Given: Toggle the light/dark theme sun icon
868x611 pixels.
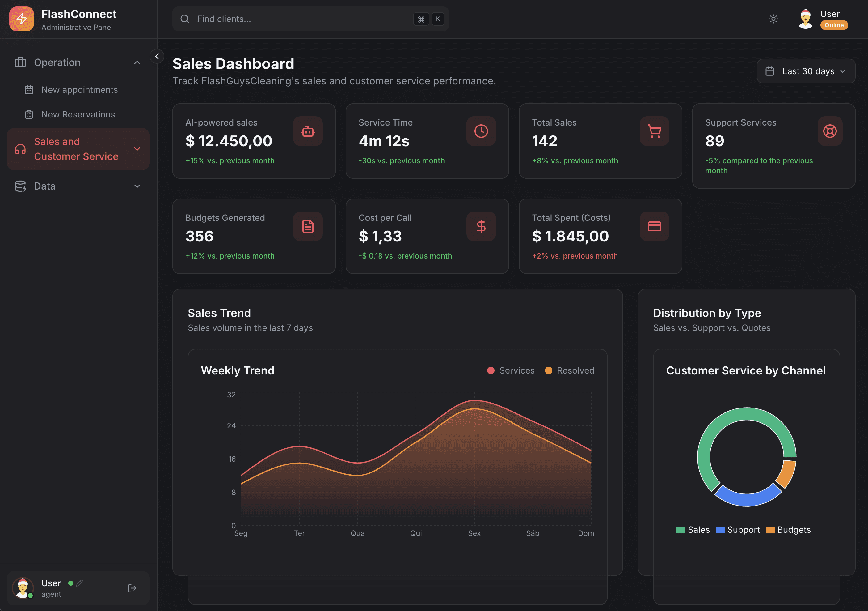Looking at the screenshot, I should point(773,19).
